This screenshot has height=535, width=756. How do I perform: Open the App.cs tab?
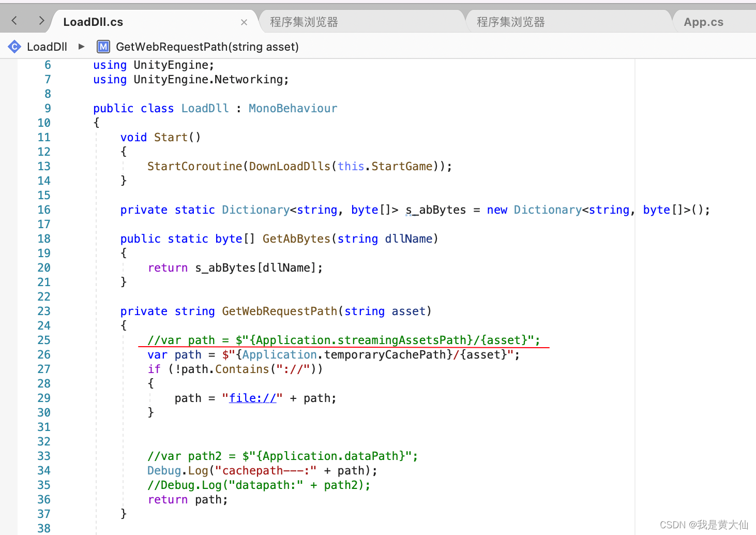pos(715,22)
